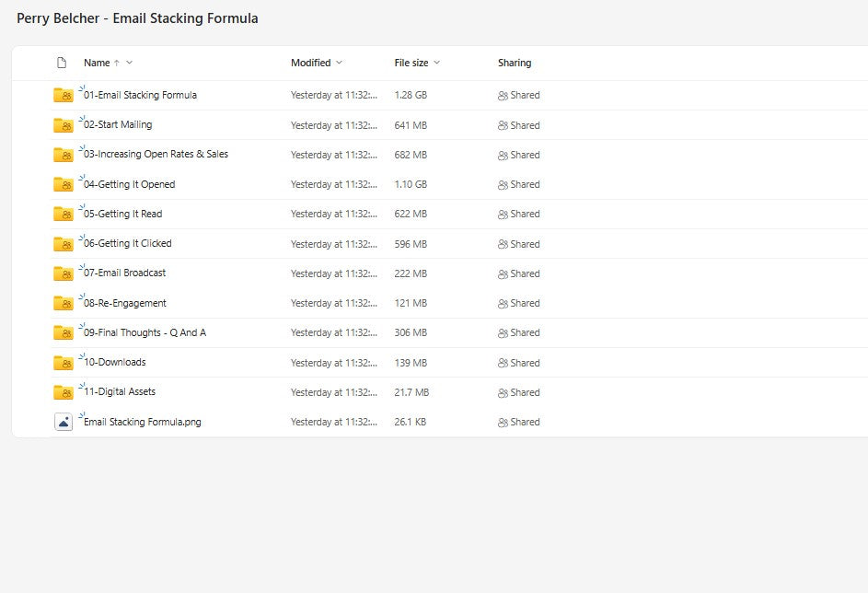Click shared people icon in Email Stacking Formula.png row
Viewport: 868px width, 593px height.
pos(503,422)
